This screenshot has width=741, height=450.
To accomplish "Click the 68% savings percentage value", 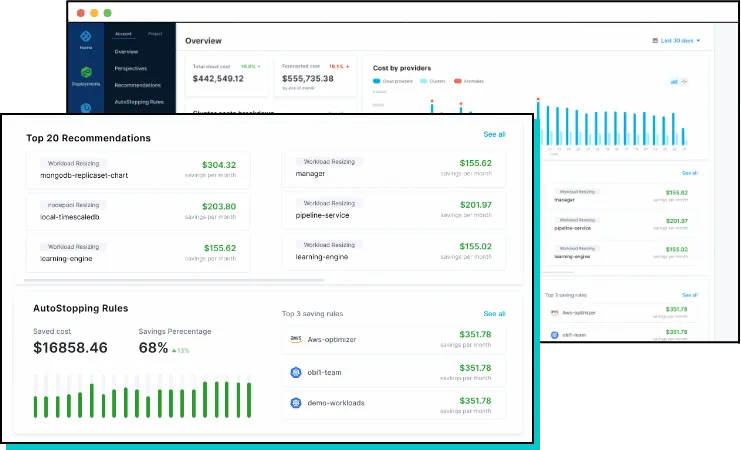I will click(x=153, y=348).
